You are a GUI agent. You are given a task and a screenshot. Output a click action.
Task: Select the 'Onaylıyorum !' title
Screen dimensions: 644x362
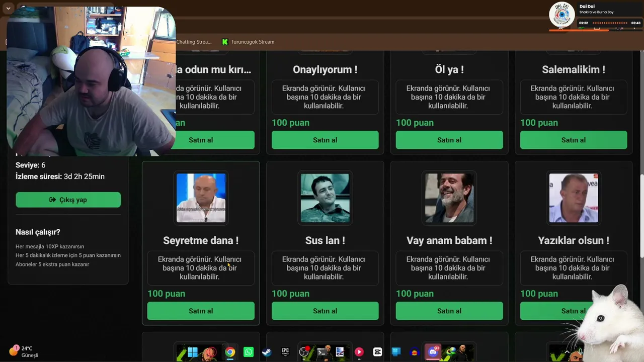(325, 69)
